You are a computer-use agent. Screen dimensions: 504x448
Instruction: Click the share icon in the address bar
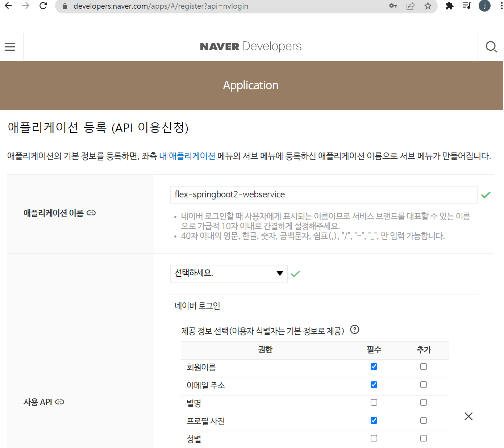(410, 6)
